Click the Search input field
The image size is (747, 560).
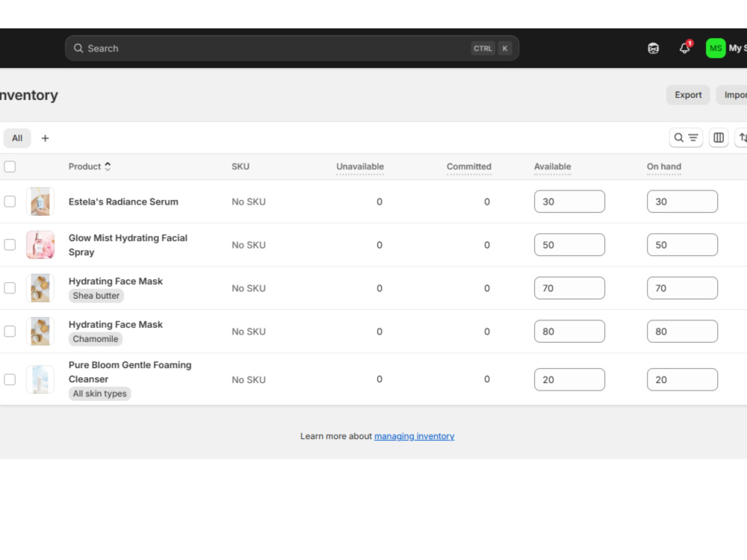tap(291, 48)
